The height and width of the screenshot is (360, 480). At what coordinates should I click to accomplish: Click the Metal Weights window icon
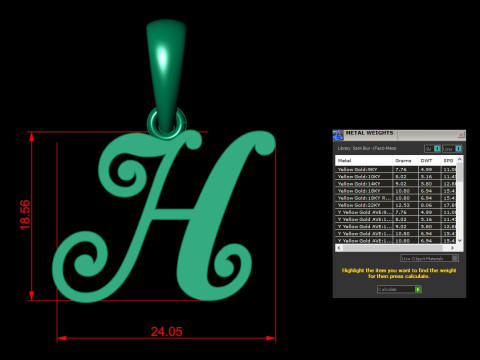pos(338,135)
